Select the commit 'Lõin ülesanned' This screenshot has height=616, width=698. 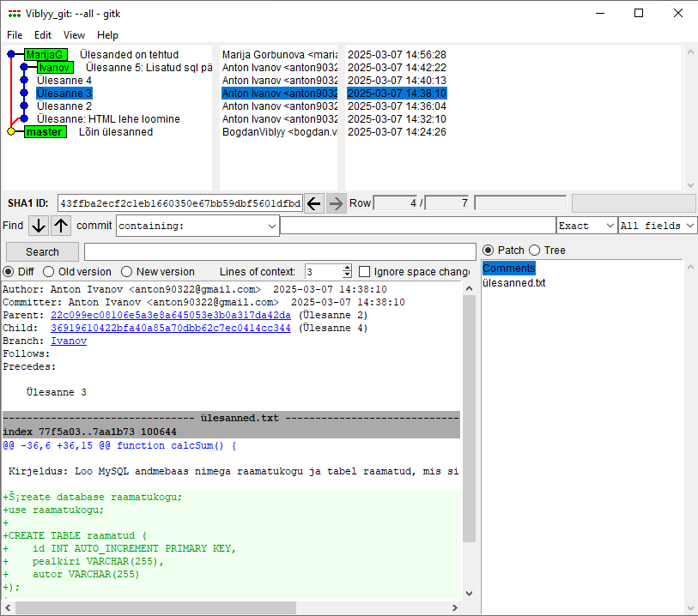(x=116, y=132)
